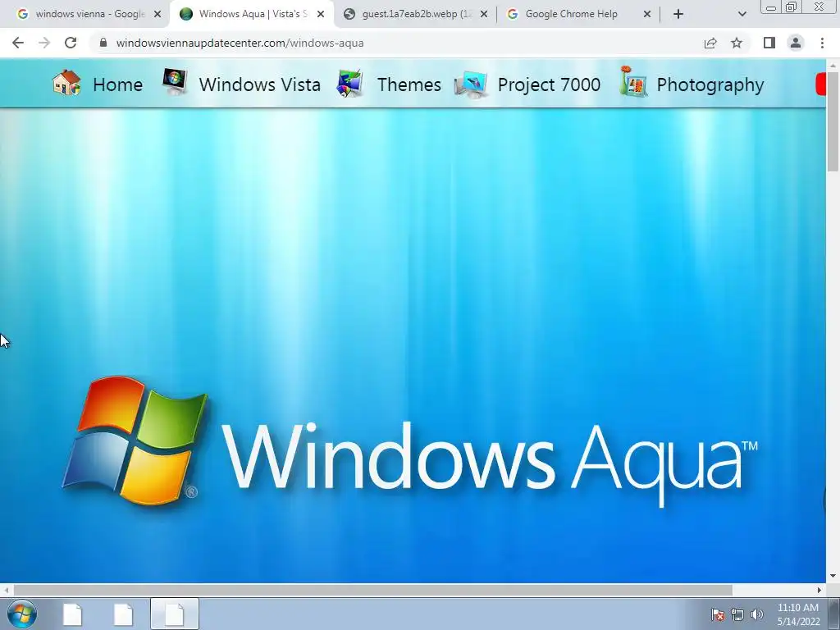Click the horizontal scrollbar left arrow
Viewport: 840px width, 630px height.
pos(6,590)
